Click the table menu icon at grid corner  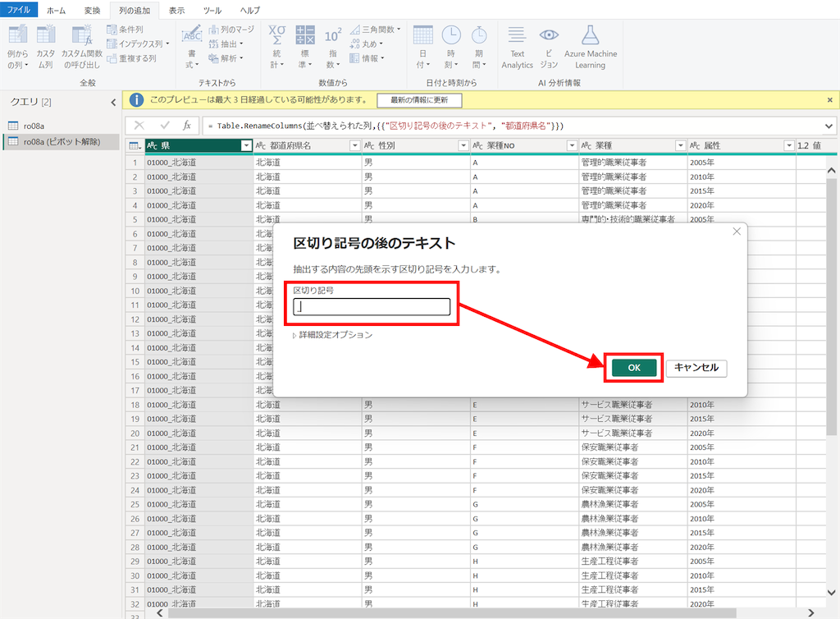(135, 146)
